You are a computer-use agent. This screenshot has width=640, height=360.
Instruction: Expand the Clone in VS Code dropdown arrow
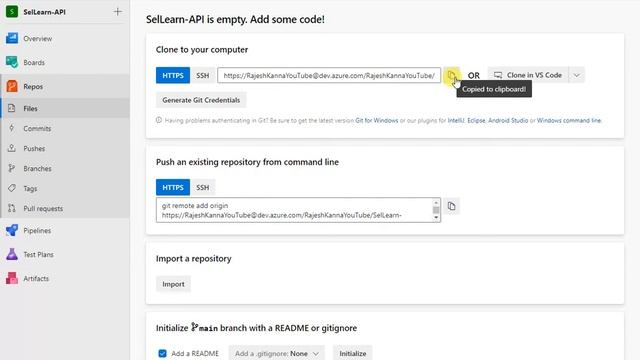tap(576, 75)
